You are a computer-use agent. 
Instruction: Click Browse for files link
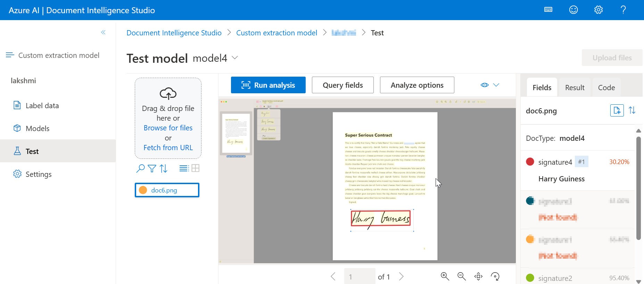coord(168,128)
